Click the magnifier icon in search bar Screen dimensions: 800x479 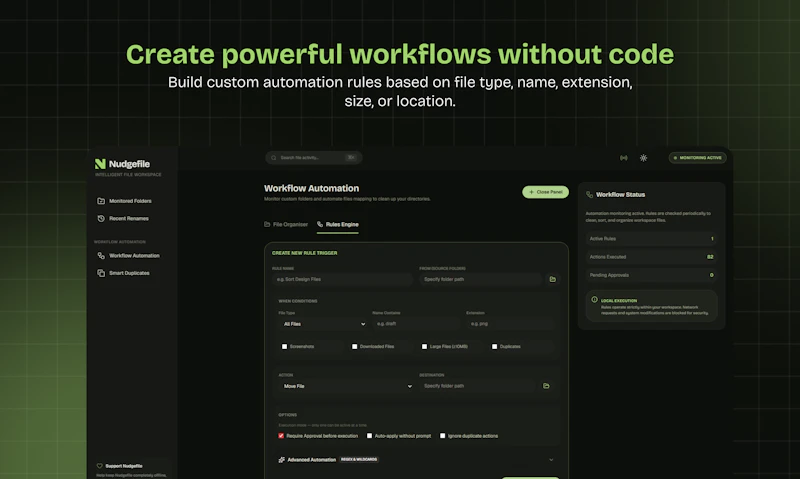(273, 158)
